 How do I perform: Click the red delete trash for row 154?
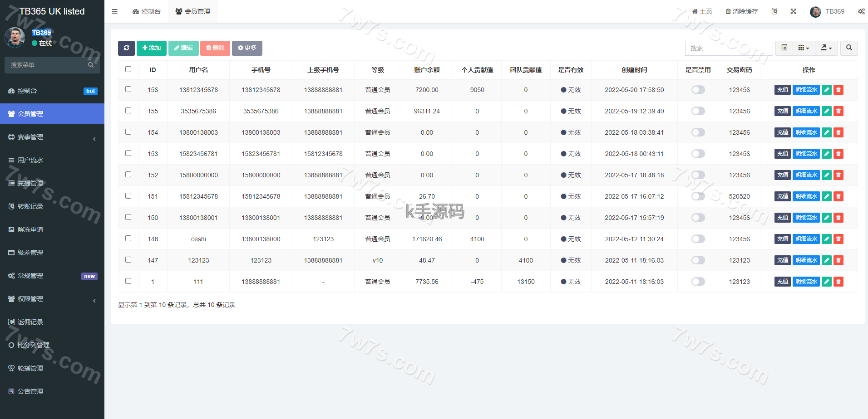838,132
